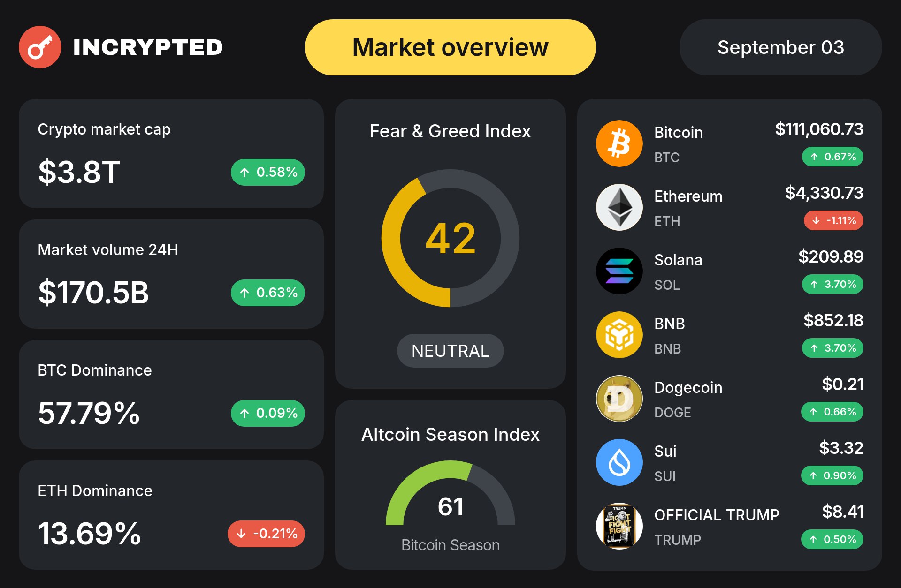This screenshot has height=588, width=901.
Task: Click the Ethereum -1.11% change badge
Action: (834, 220)
